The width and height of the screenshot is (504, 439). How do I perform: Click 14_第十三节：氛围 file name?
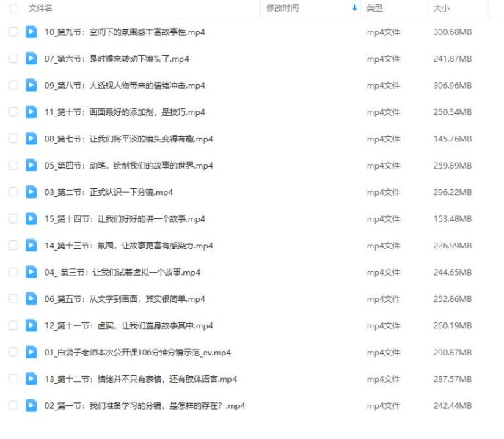128,246
